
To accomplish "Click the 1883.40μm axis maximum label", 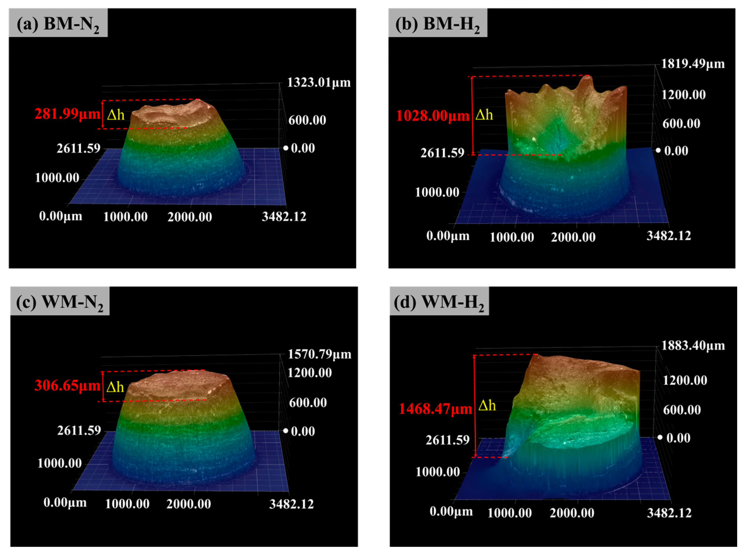I will pyautogui.click(x=693, y=346).
